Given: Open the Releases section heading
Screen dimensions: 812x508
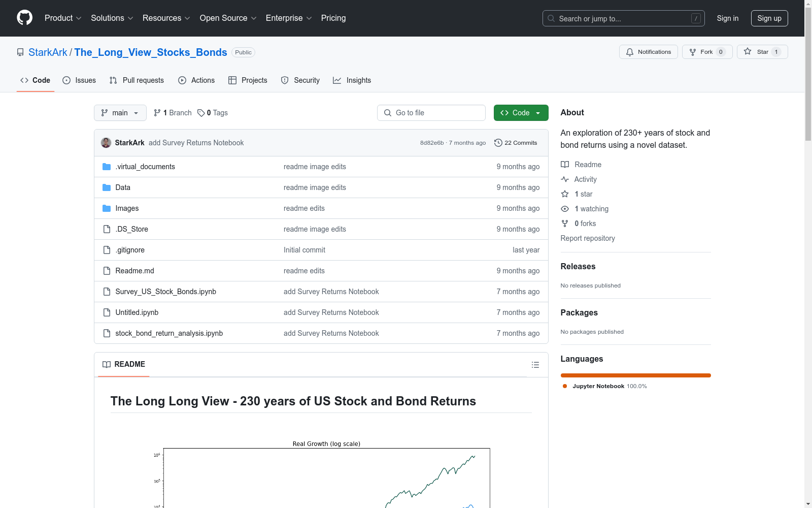Looking at the screenshot, I should coord(578,267).
